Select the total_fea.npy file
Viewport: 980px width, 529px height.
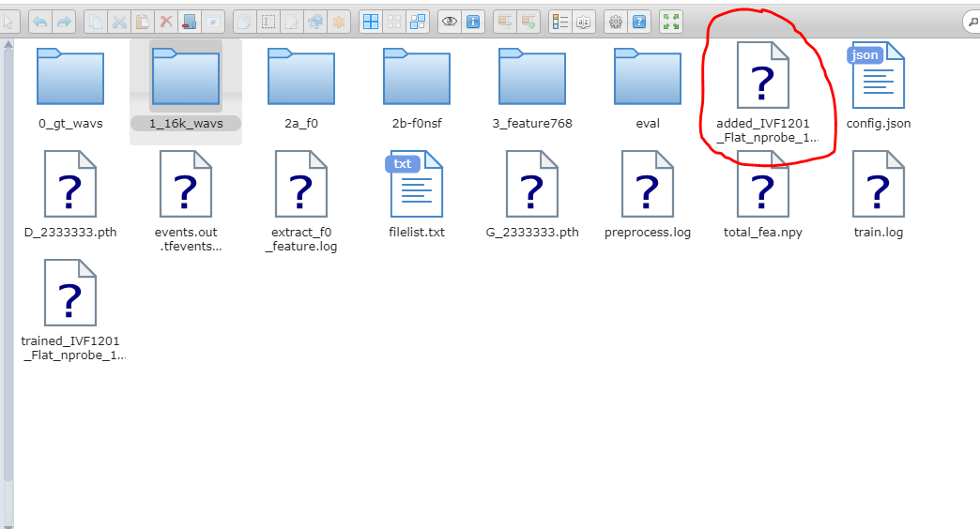point(763,195)
